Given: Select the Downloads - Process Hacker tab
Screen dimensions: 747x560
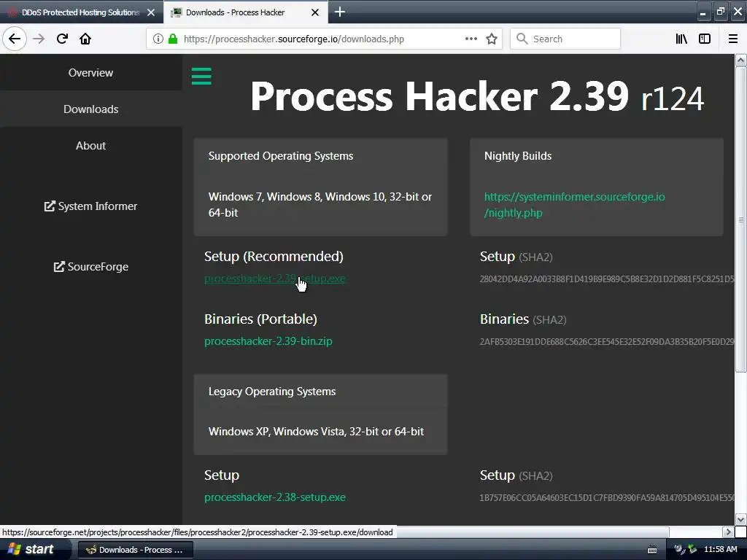Looking at the screenshot, I should click(236, 12).
